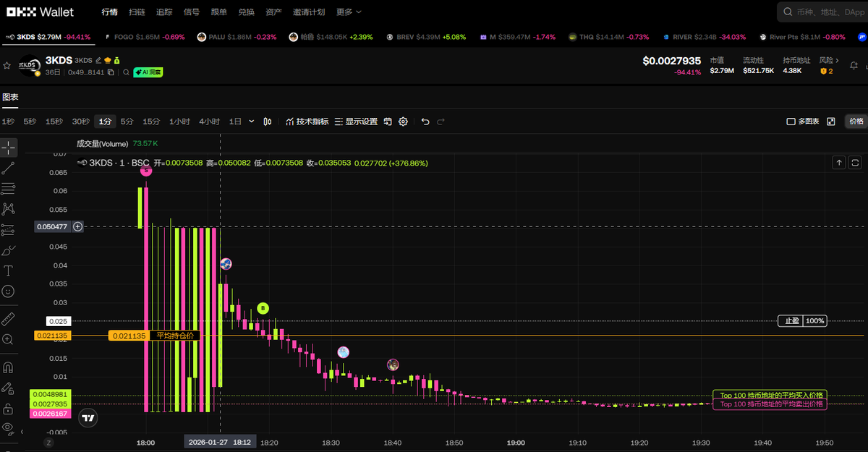Click the auto-fit chart button

point(855,162)
